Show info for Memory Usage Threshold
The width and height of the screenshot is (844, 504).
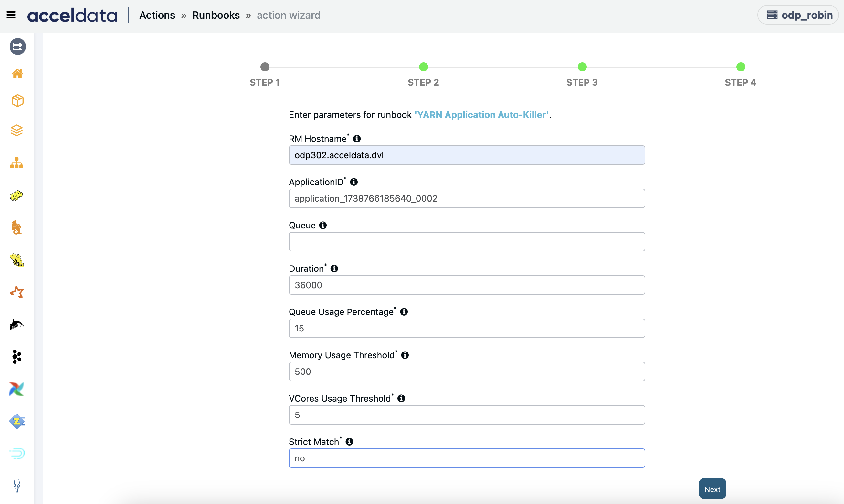pos(405,355)
